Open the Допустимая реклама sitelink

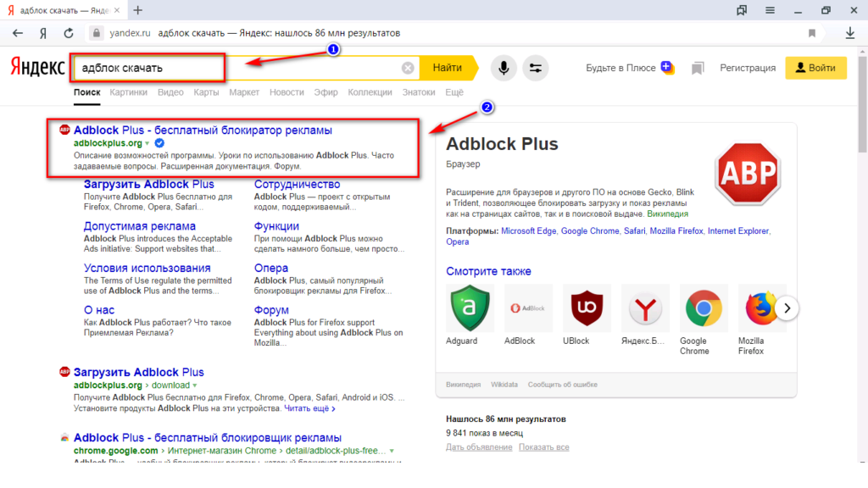(140, 226)
